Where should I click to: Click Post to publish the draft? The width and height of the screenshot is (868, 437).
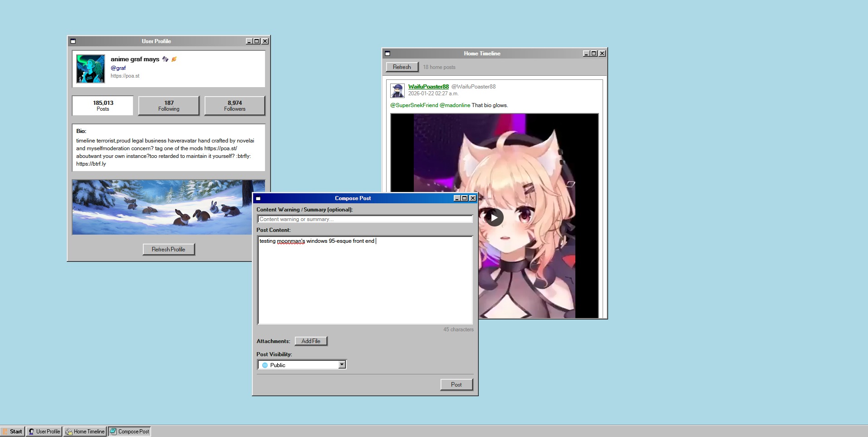(456, 384)
